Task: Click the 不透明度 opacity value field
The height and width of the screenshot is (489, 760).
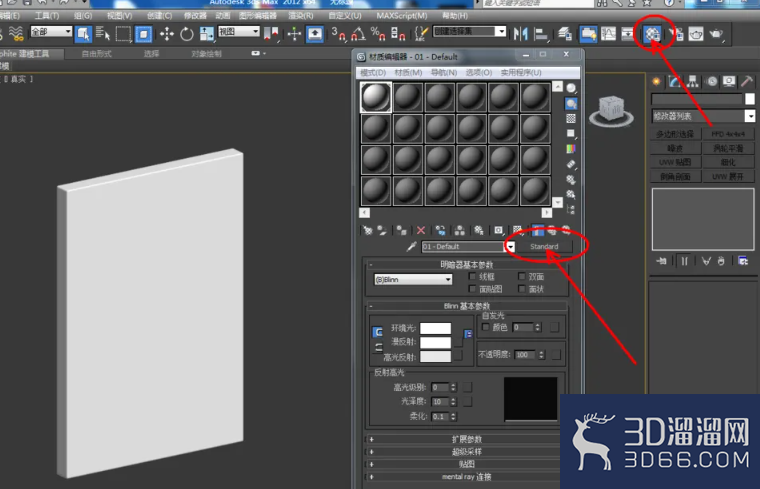Action: coord(525,355)
